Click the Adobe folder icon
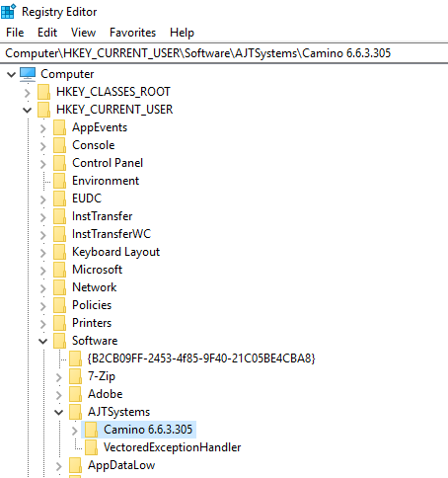 (75, 394)
